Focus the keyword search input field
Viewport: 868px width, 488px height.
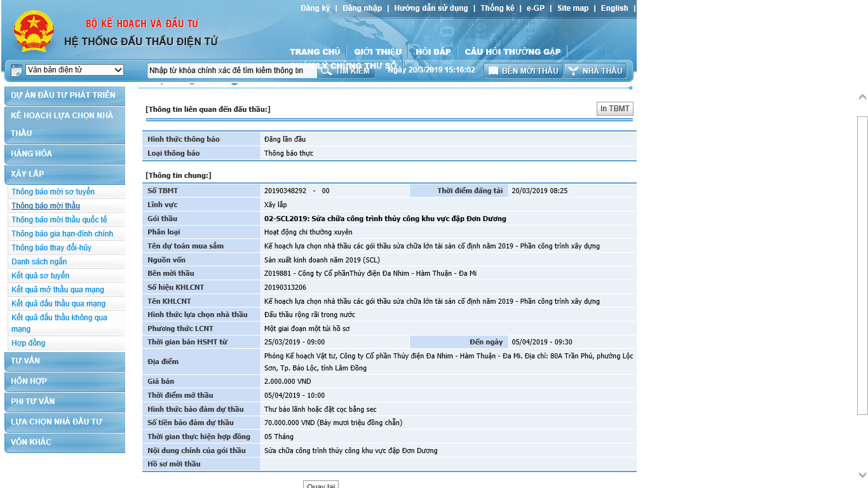(x=232, y=71)
